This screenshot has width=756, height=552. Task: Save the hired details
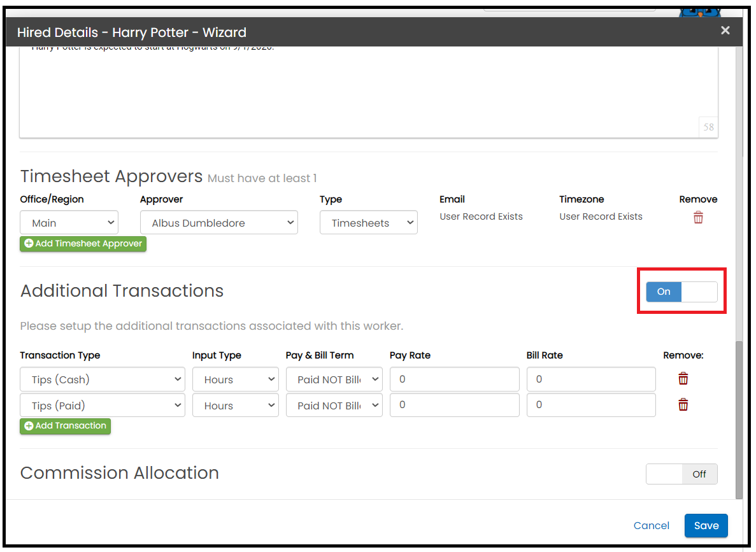pos(706,525)
